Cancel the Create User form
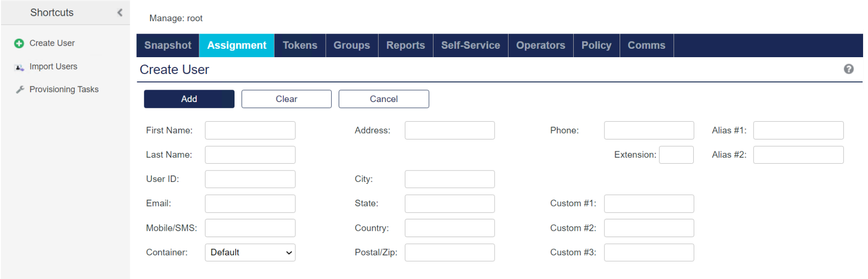This screenshot has height=279, width=868. 384,99
